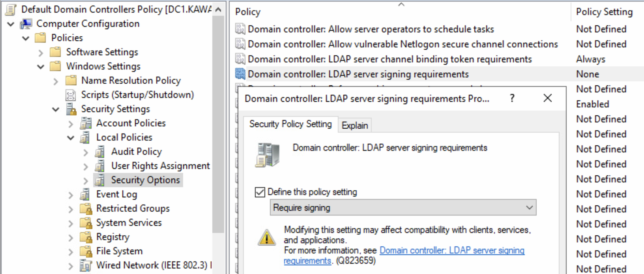Click the Computer Configuration icon
The width and height of the screenshot is (644, 274).
[x=26, y=24]
